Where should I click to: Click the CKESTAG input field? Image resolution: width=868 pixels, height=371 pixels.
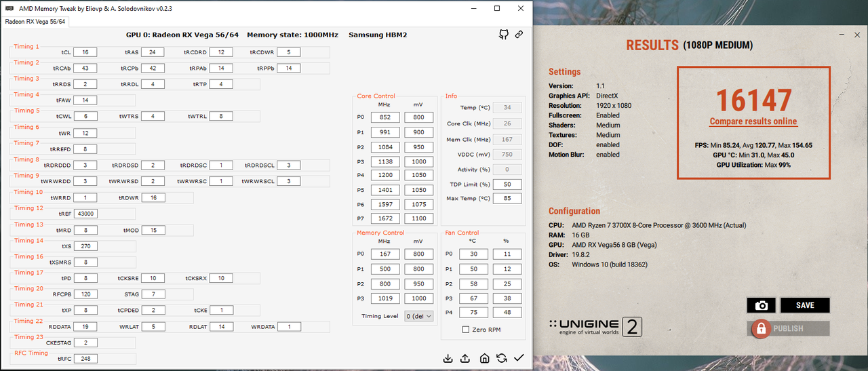pos(85,343)
